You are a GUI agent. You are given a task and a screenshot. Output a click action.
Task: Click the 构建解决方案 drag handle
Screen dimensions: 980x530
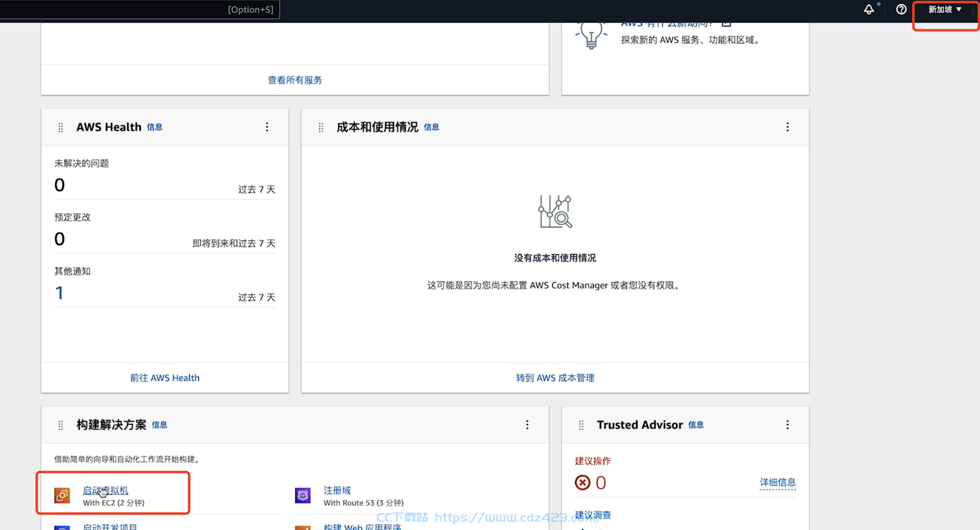coord(61,425)
